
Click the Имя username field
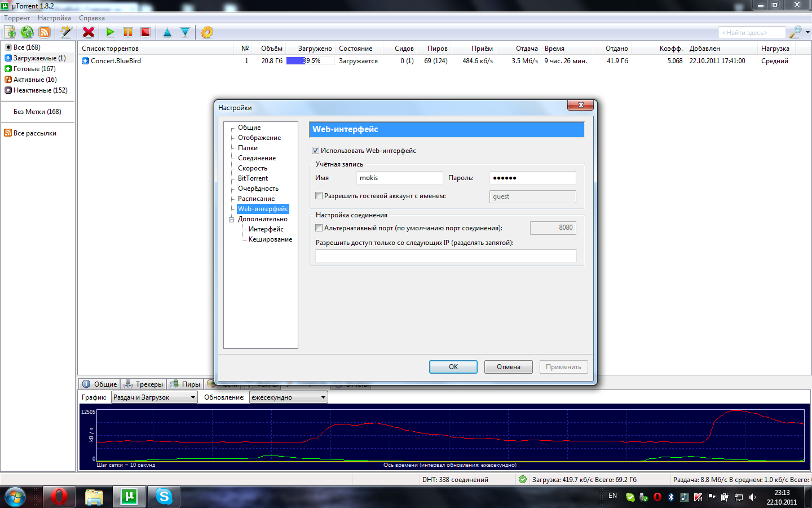(x=400, y=178)
